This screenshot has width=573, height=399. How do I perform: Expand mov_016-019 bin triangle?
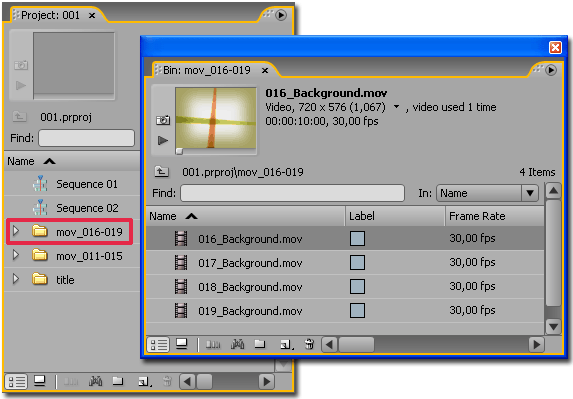tap(16, 231)
